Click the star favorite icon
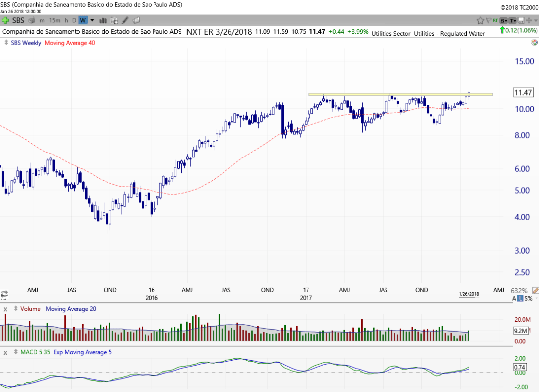Viewport: 539px width, 392px height. 480,20
